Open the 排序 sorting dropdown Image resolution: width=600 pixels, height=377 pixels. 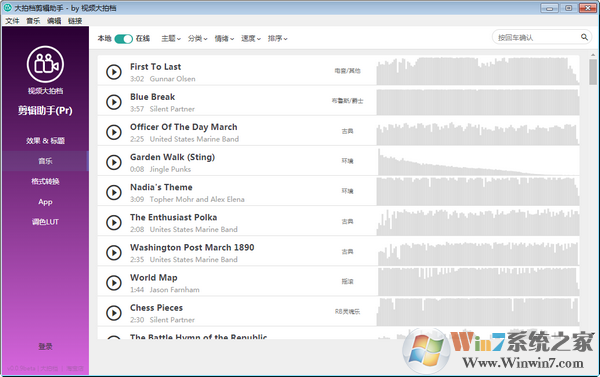point(277,38)
